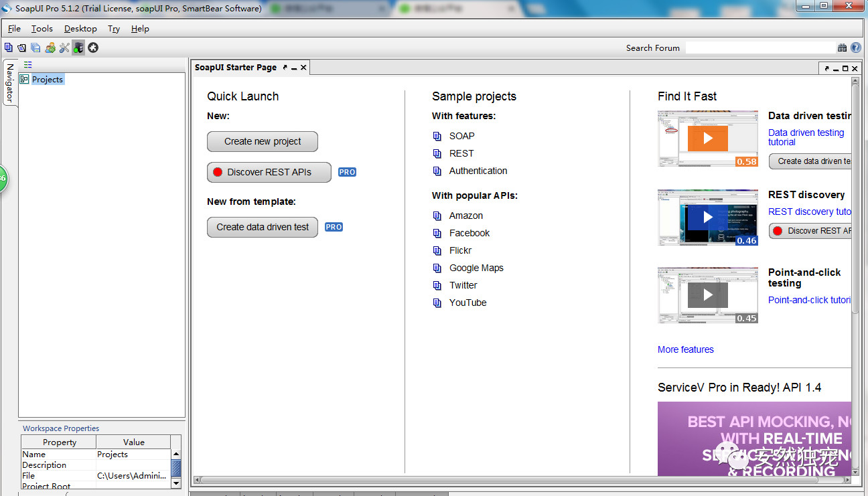Click the document icon beside REST sample
The width and height of the screenshot is (868, 496).
point(437,153)
